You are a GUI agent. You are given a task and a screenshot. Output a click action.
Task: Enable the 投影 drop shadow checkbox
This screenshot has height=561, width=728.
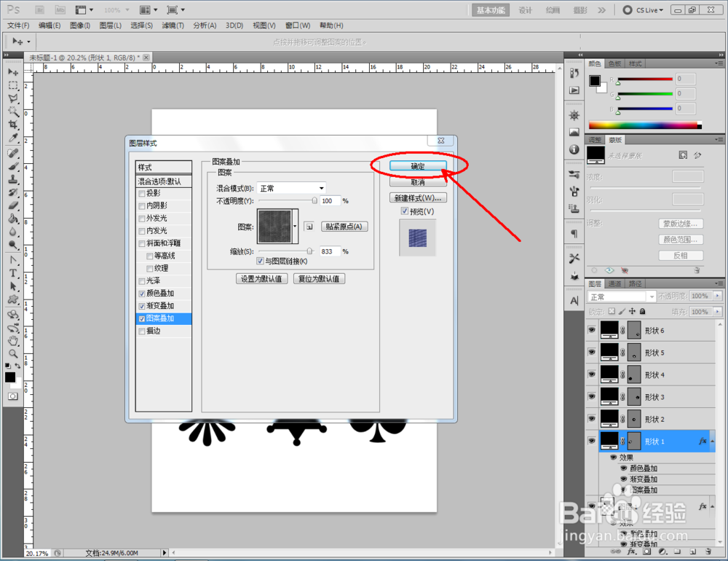[142, 193]
